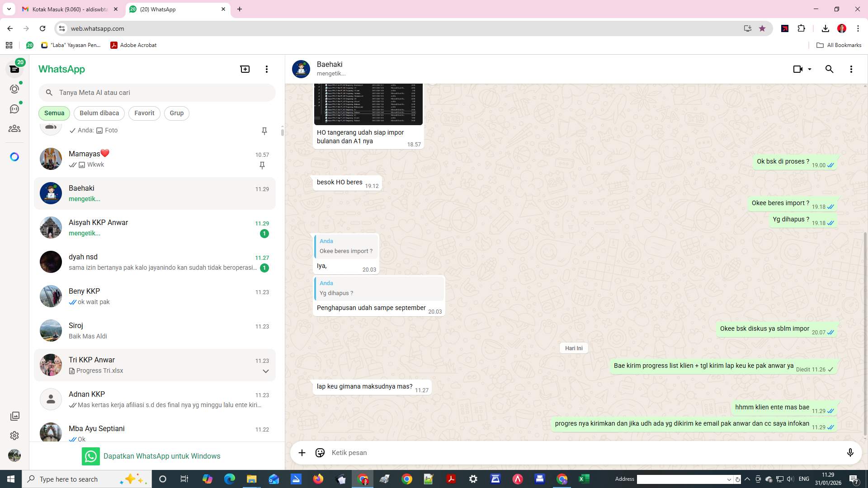Switch to the Kotak Masuk Gmail tab
This screenshot has height=488, width=868.
pyautogui.click(x=68, y=9)
